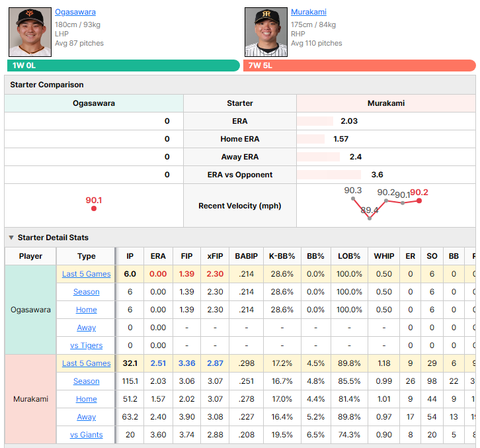Click Ogasawara's player photo
The height and width of the screenshot is (448, 480).
coord(30,32)
